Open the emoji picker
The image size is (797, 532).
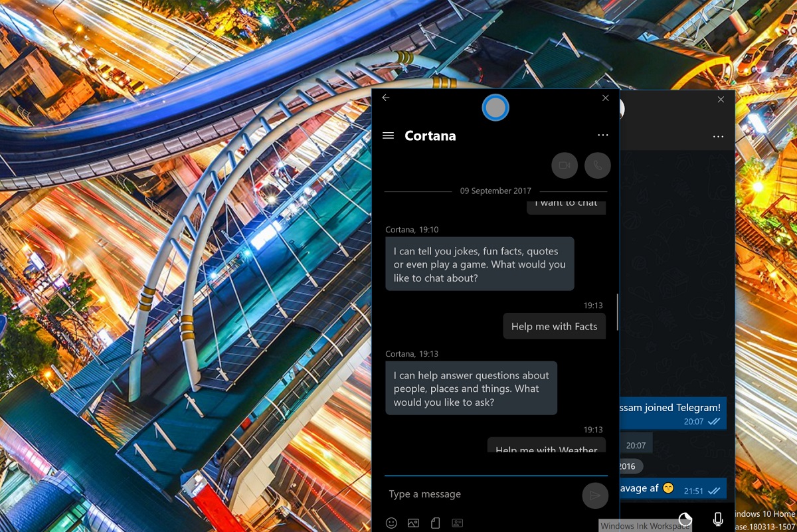point(391,523)
